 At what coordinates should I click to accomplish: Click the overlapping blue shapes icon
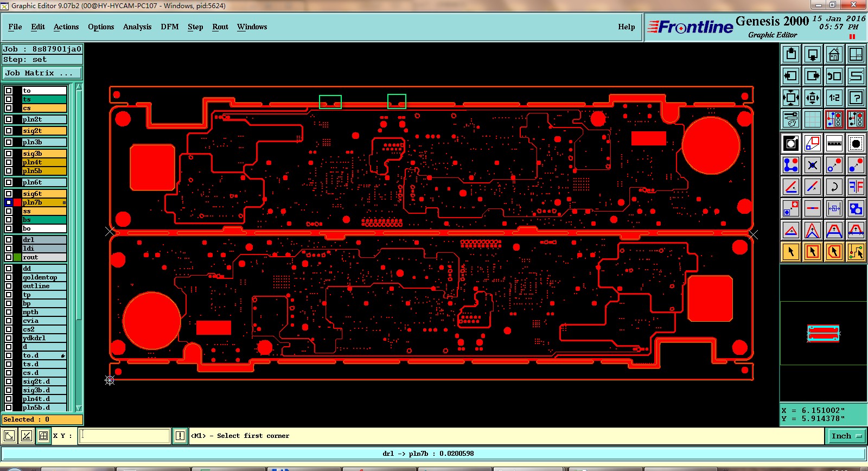856,208
